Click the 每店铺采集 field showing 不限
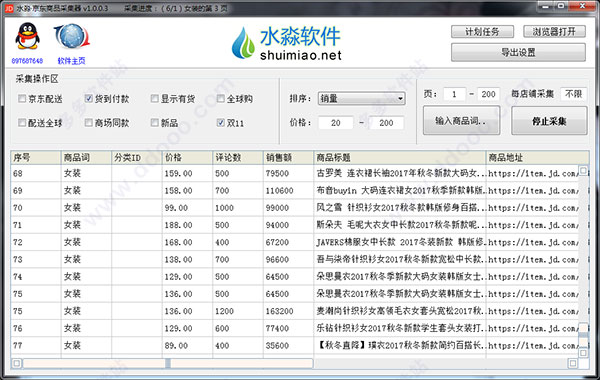 [573, 94]
